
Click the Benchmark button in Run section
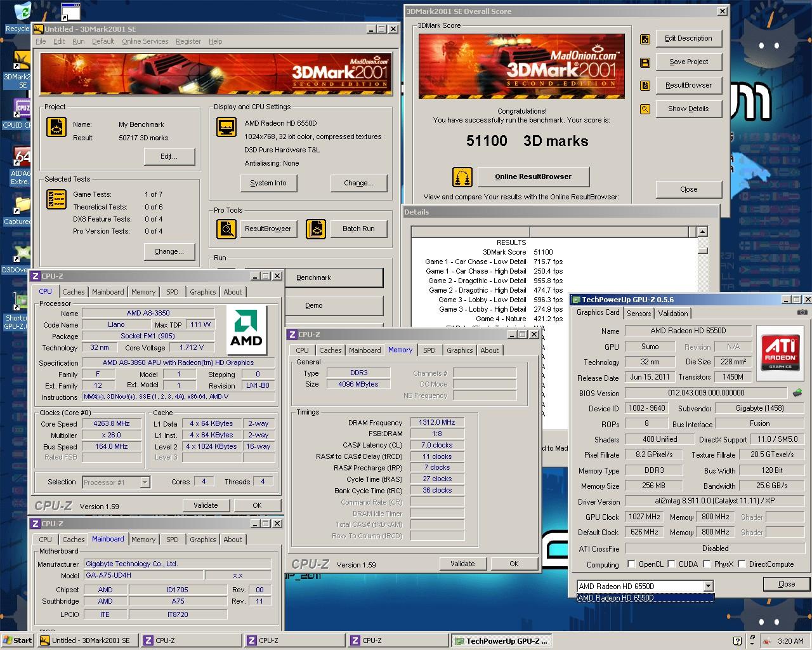pyautogui.click(x=333, y=277)
